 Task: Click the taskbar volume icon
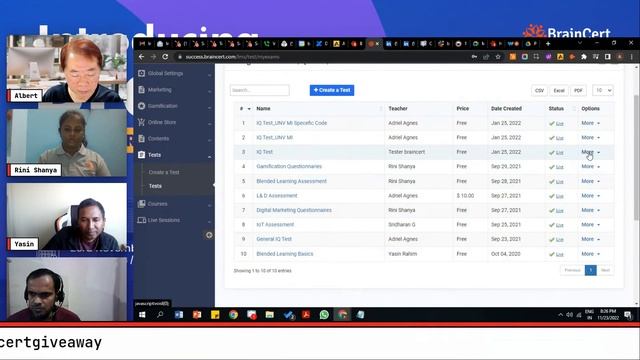[569, 315]
